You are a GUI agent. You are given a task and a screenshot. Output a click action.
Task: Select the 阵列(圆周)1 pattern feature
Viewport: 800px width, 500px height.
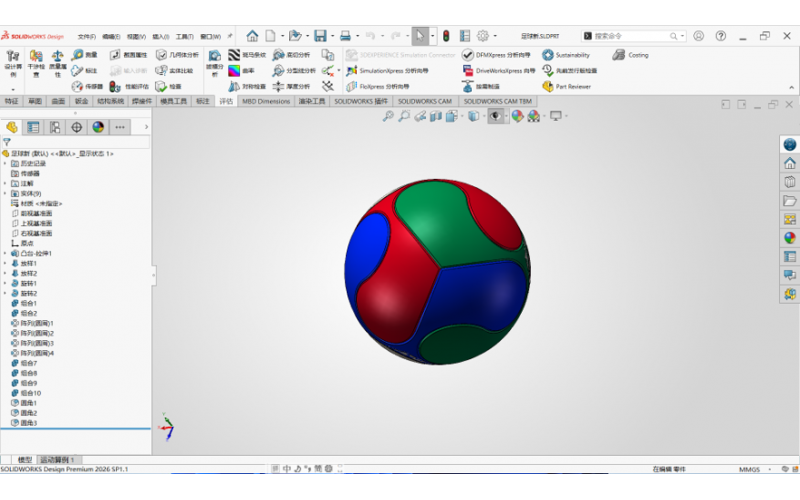point(32,323)
